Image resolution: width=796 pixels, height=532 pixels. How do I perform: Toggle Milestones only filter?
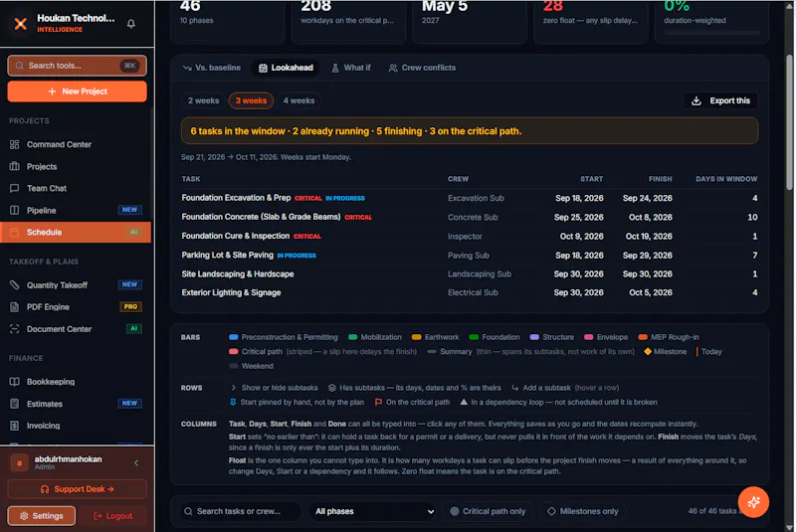tap(582, 511)
